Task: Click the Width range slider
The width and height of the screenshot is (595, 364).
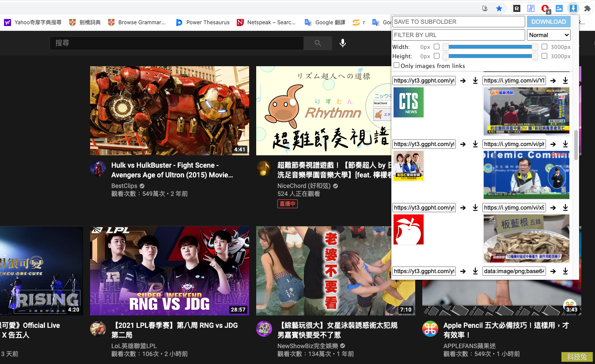Action: click(x=489, y=46)
